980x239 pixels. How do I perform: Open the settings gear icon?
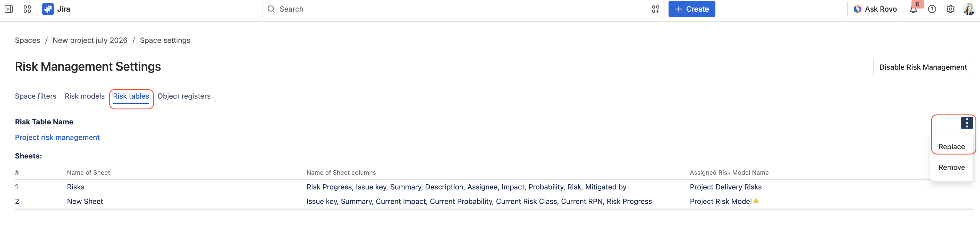[x=950, y=9]
